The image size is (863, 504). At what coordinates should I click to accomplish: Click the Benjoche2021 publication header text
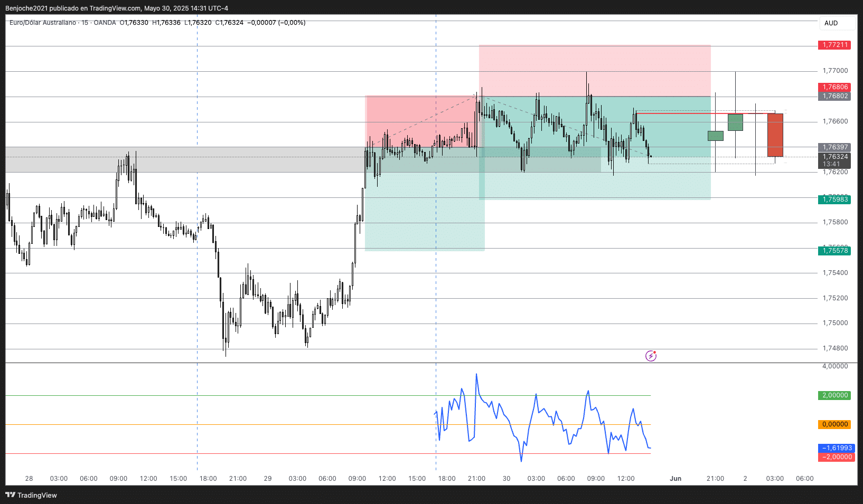pos(116,8)
